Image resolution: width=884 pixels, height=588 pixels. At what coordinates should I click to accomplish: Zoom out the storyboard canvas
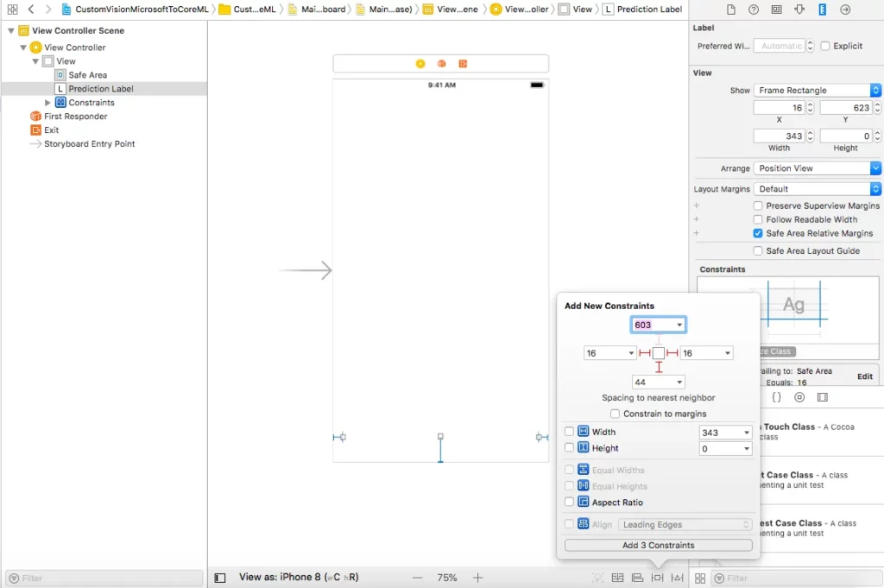point(417,578)
